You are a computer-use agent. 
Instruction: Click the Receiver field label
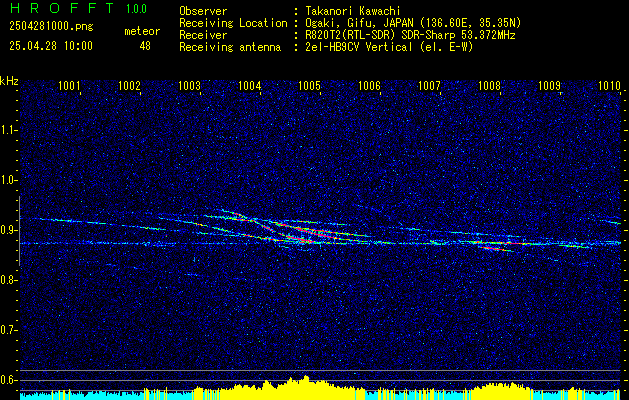203,35
